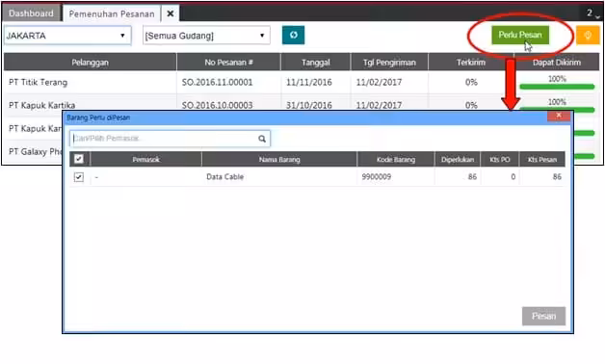This screenshot has width=605, height=364.
Task: Click the Kts Pesan column header
Action: [x=542, y=159]
